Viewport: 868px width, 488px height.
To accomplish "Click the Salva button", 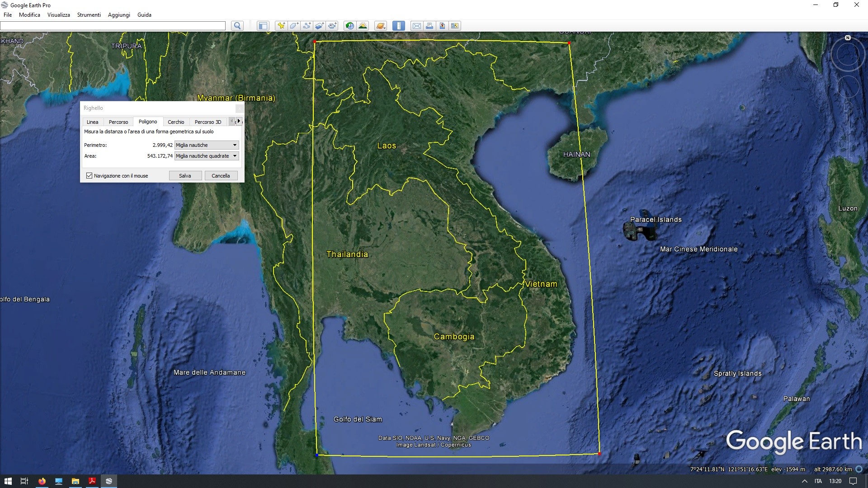I will (x=185, y=176).
